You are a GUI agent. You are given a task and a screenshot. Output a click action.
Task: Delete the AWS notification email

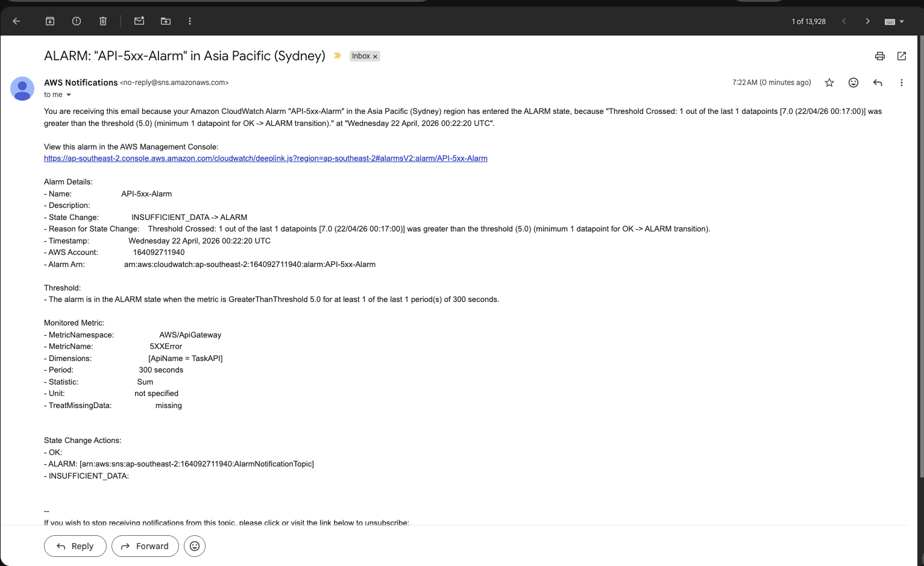(x=102, y=20)
